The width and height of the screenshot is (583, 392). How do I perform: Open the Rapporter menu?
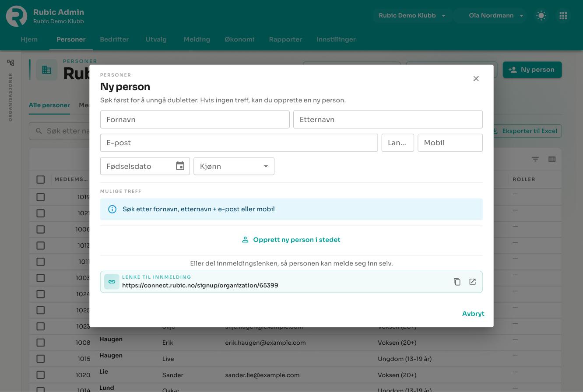(285, 39)
